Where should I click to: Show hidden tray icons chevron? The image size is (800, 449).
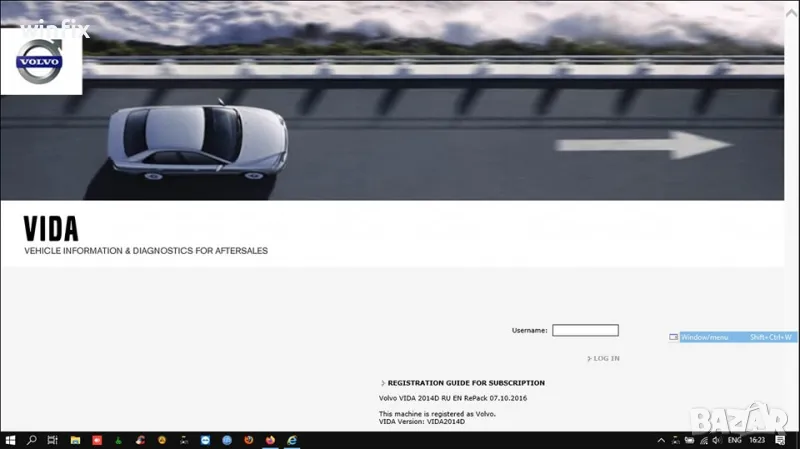(x=661, y=440)
